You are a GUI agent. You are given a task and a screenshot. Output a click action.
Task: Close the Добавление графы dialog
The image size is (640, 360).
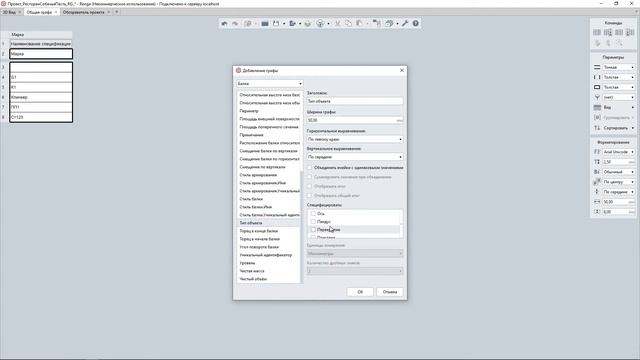[402, 70]
